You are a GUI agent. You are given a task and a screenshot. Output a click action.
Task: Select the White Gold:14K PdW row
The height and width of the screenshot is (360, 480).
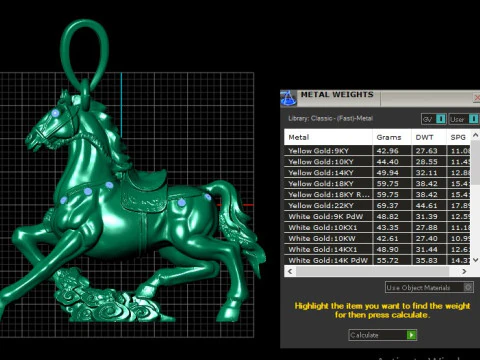377,260
